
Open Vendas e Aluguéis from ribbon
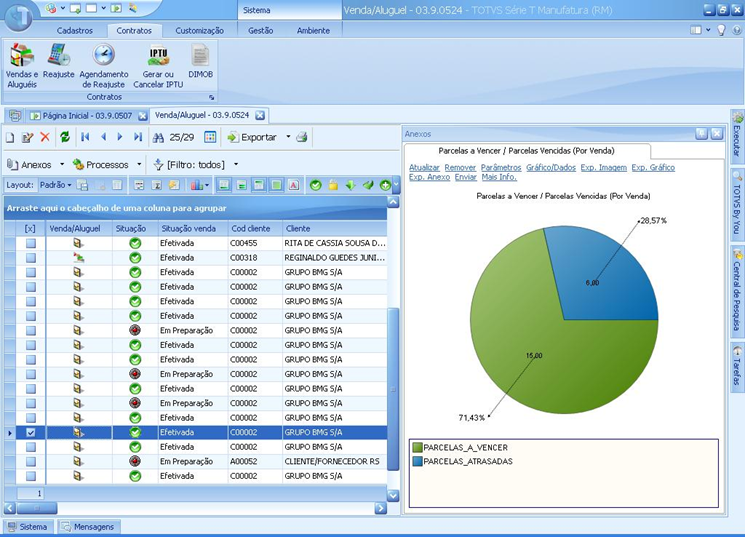(22, 66)
